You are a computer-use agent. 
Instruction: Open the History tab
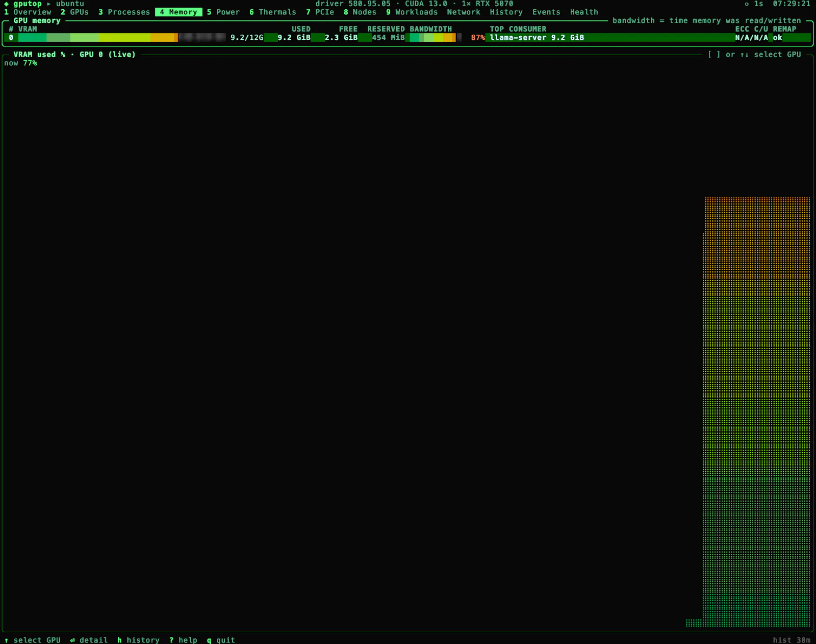(506, 12)
